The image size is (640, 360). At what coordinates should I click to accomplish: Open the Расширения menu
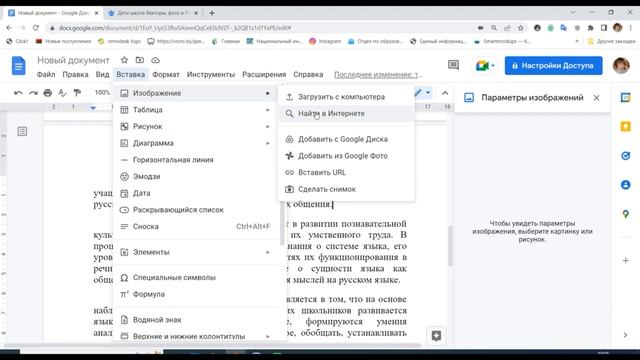pos(264,75)
